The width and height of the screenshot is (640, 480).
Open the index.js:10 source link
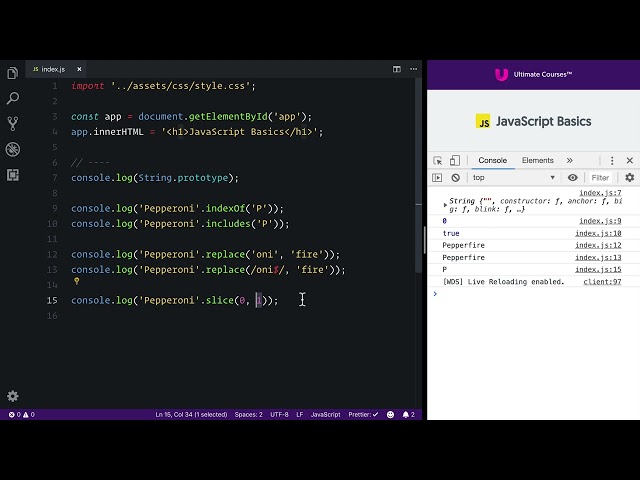(598, 233)
